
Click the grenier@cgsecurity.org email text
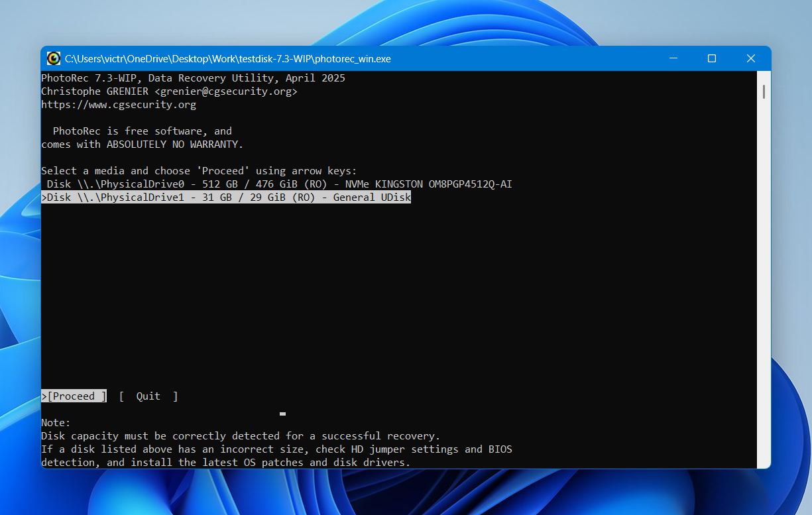coord(226,91)
